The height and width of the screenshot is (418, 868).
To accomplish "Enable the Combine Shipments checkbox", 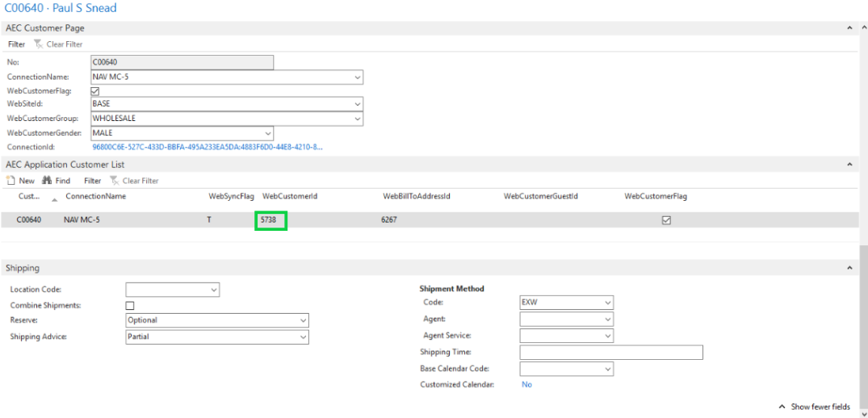I will 130,305.
